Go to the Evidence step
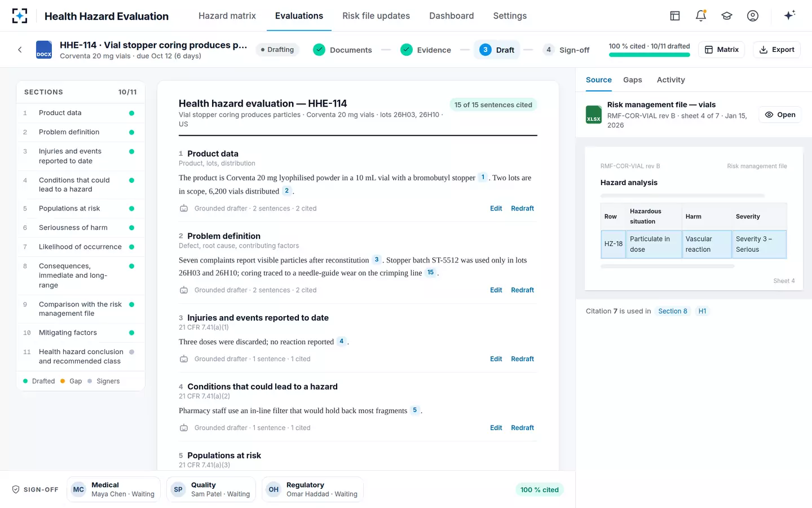Screen dimensions: 812x508 (426, 50)
